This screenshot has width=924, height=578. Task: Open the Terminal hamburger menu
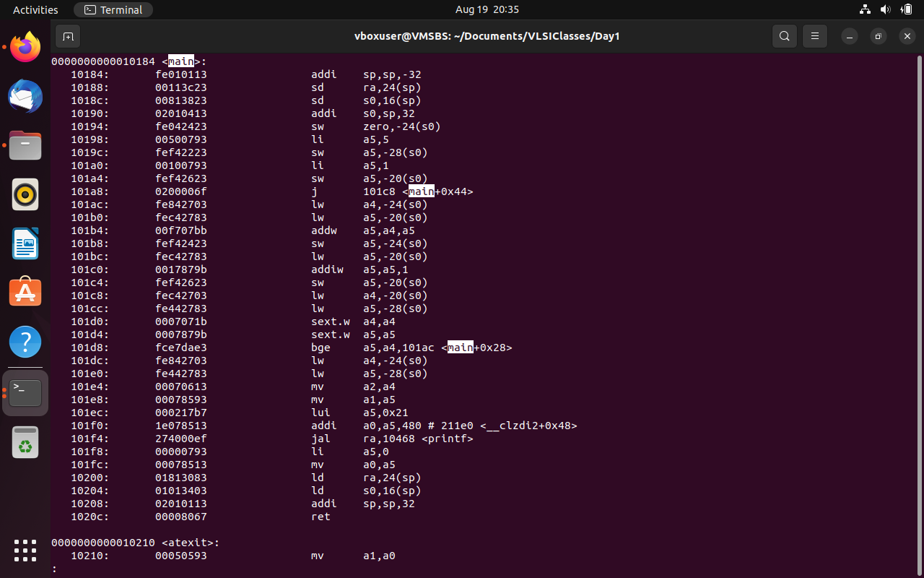[x=814, y=35]
